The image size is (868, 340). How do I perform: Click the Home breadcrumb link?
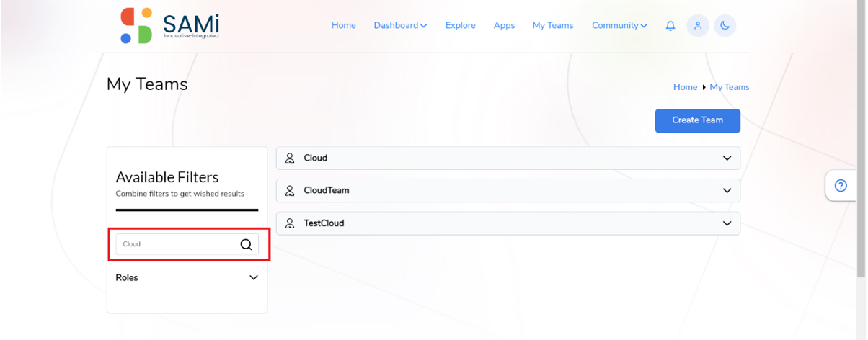[x=685, y=87]
